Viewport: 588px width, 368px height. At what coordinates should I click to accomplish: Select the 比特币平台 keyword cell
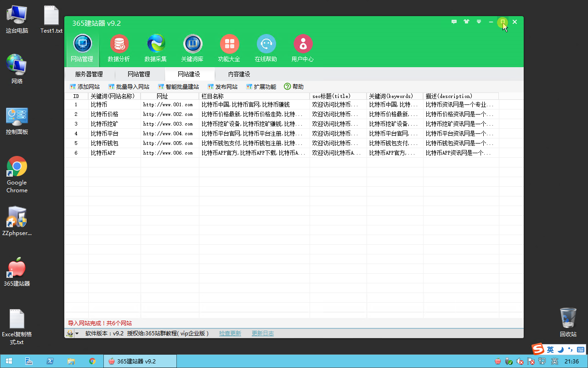pyautogui.click(x=114, y=133)
